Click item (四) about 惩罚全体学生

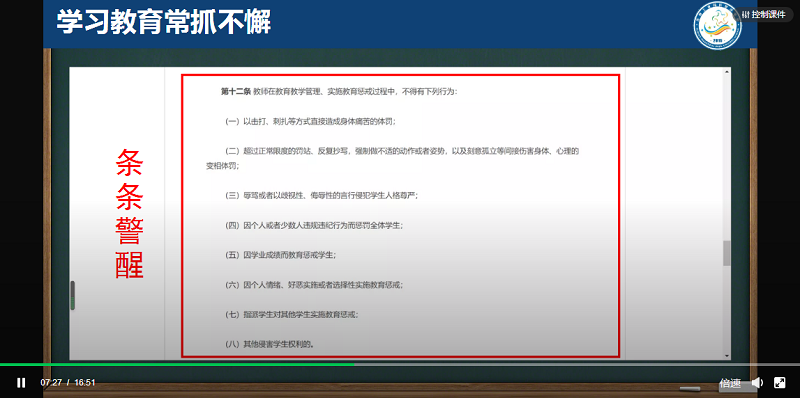(314, 225)
